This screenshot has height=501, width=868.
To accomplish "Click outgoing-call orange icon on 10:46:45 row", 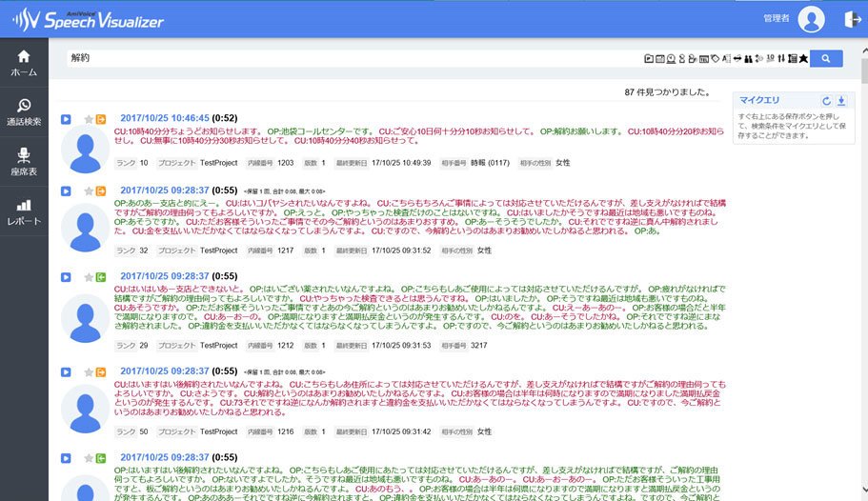I will (101, 119).
